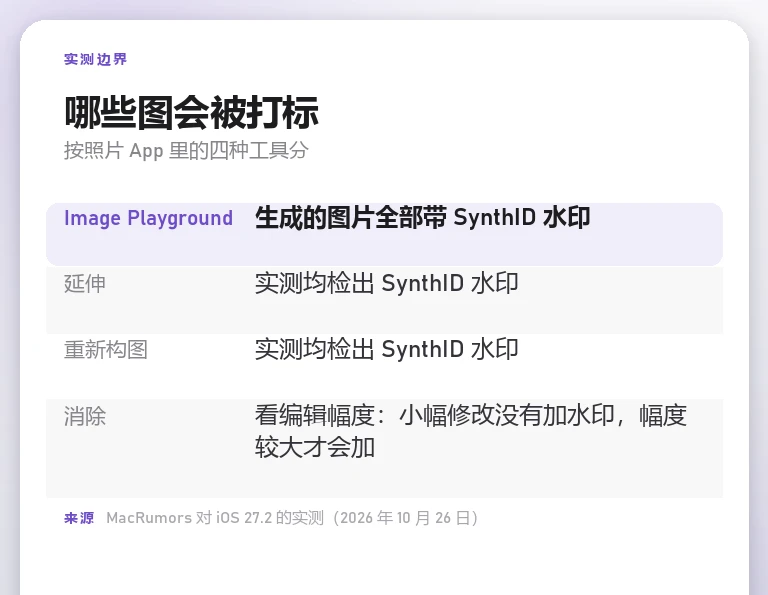
Task: Select the '延伸' row label
Action: pyautogui.click(x=85, y=284)
